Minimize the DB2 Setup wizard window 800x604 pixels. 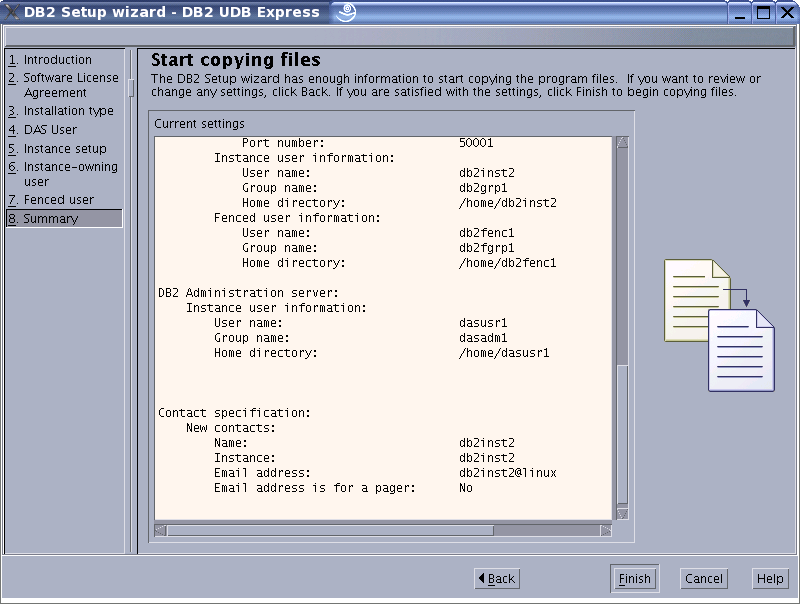point(740,12)
